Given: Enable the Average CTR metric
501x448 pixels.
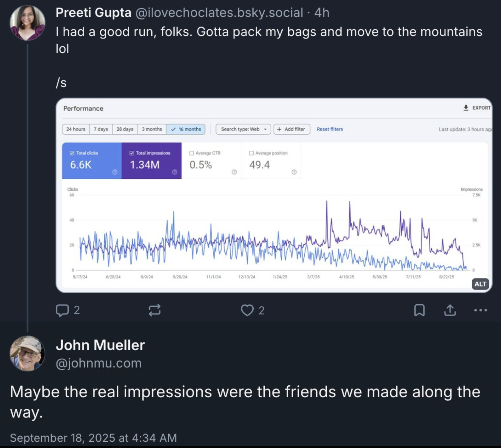Looking at the screenshot, I should click(191, 153).
